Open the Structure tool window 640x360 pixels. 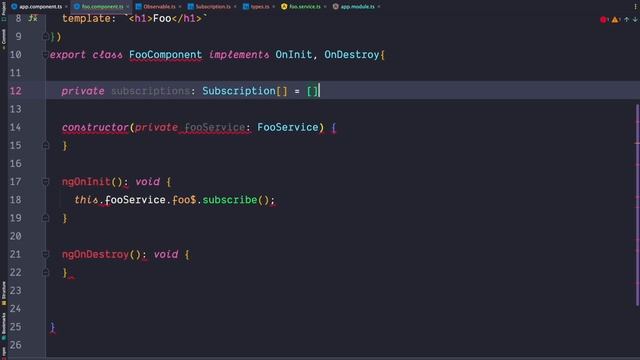[x=4, y=293]
